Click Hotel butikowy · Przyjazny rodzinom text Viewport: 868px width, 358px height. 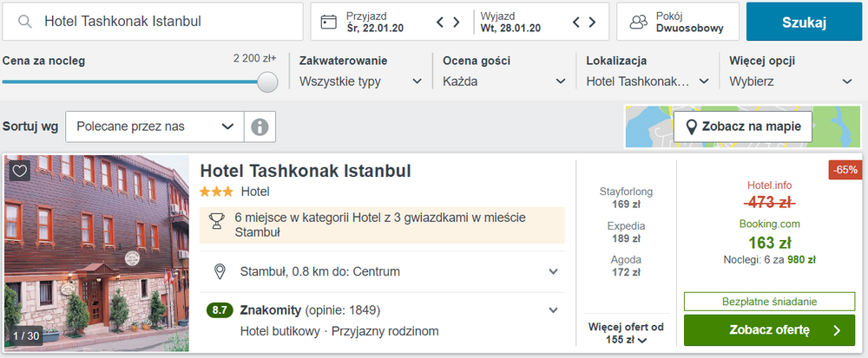point(339,331)
